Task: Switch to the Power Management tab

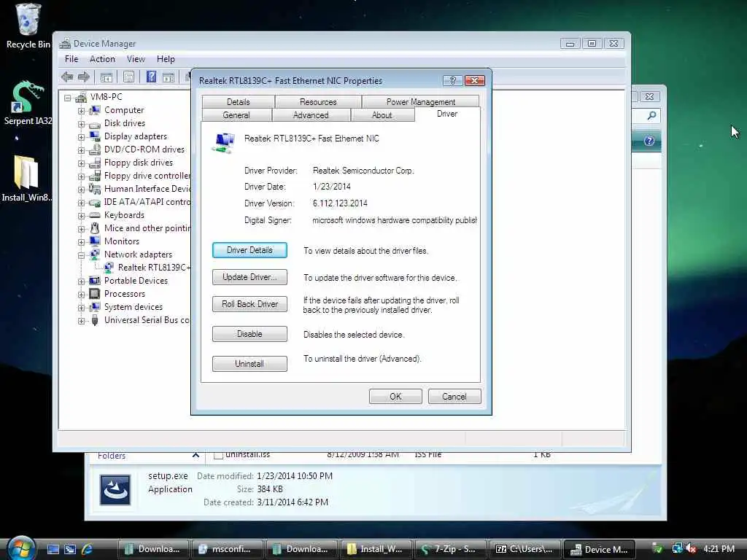Action: click(421, 101)
